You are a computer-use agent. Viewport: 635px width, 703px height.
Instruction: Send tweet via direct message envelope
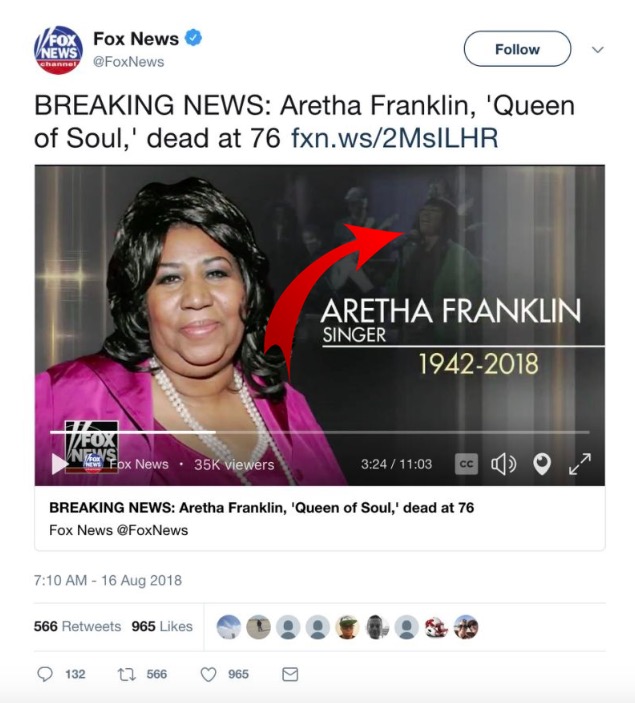click(290, 674)
